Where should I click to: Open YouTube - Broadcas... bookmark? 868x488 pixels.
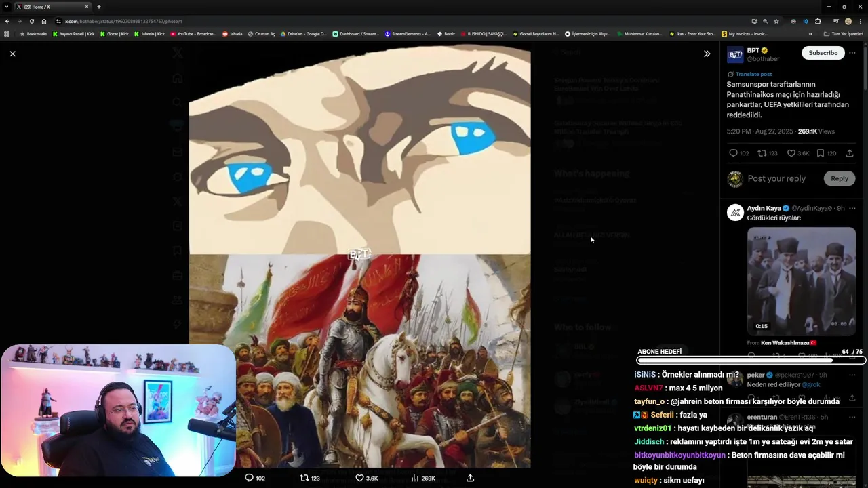click(x=193, y=33)
